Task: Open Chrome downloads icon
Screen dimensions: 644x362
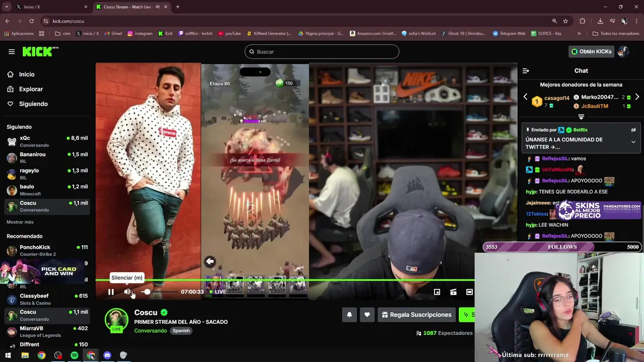Action: (x=600, y=21)
